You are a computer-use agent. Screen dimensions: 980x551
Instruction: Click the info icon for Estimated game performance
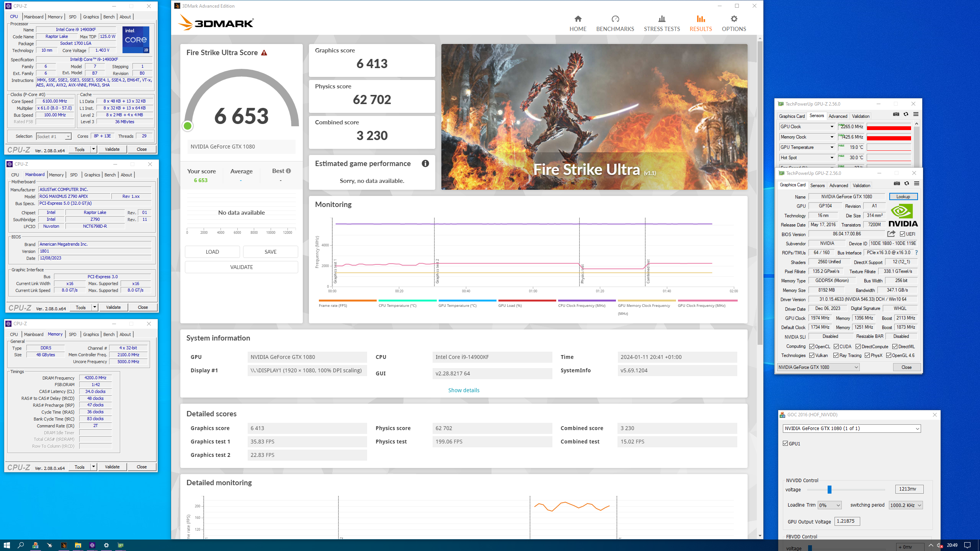425,163
